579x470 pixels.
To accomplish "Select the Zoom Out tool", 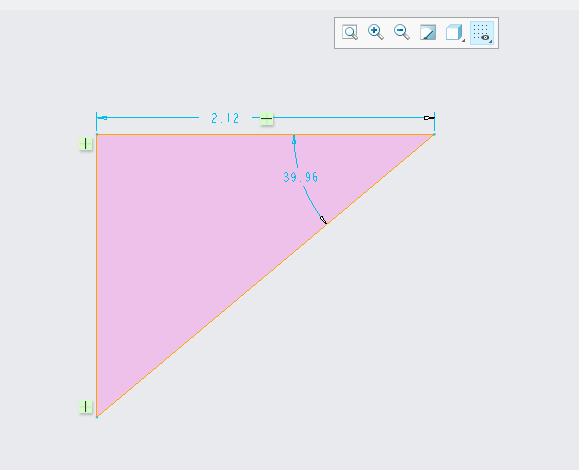I will 402,32.
